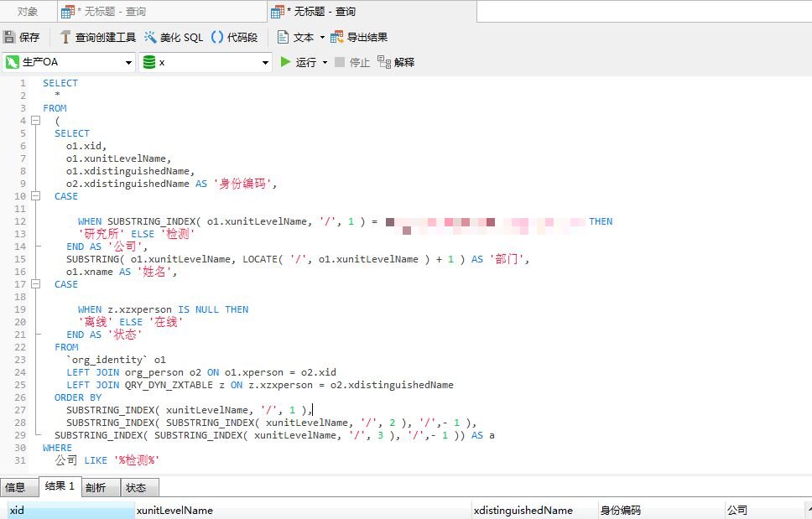Open 剖析 profiling tab
This screenshot has height=519, width=812.
[101, 487]
